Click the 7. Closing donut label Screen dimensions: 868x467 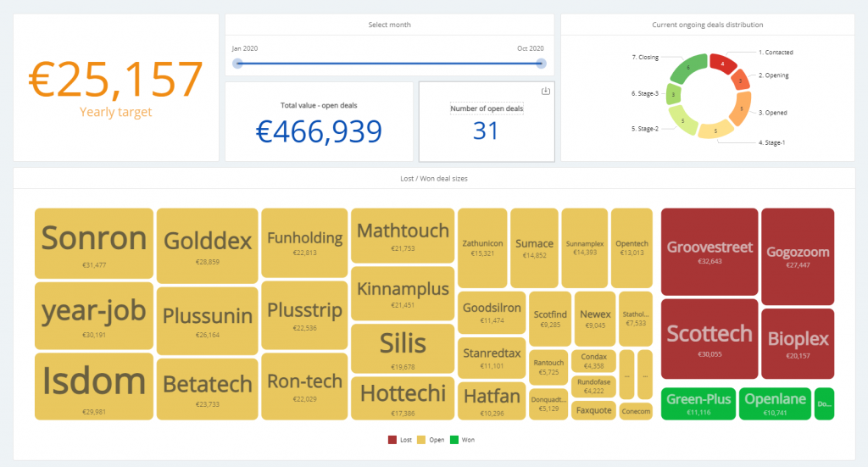pos(645,57)
